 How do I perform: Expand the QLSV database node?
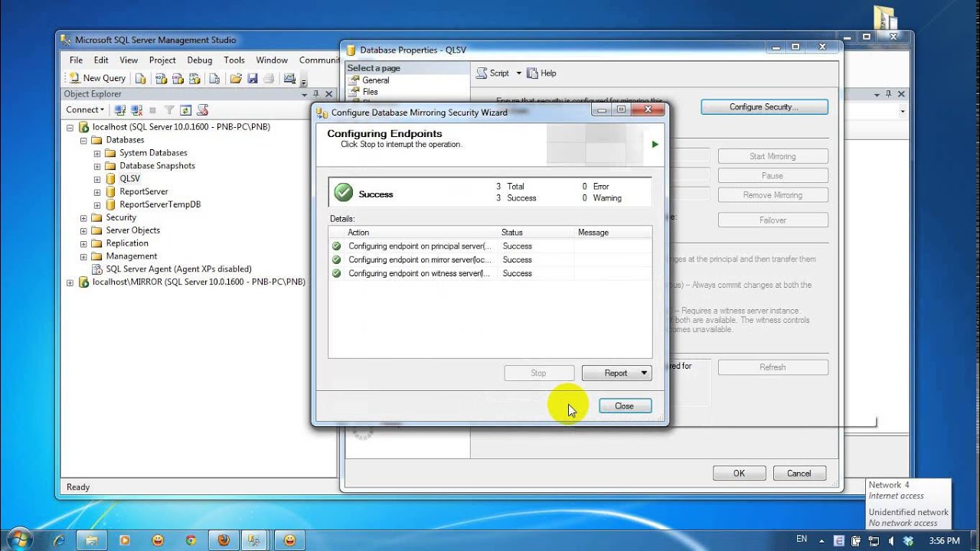(97, 179)
